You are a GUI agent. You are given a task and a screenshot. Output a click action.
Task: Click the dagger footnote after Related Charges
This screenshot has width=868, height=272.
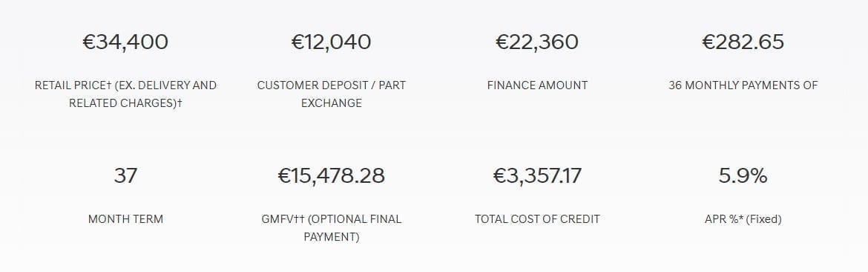[x=180, y=103]
